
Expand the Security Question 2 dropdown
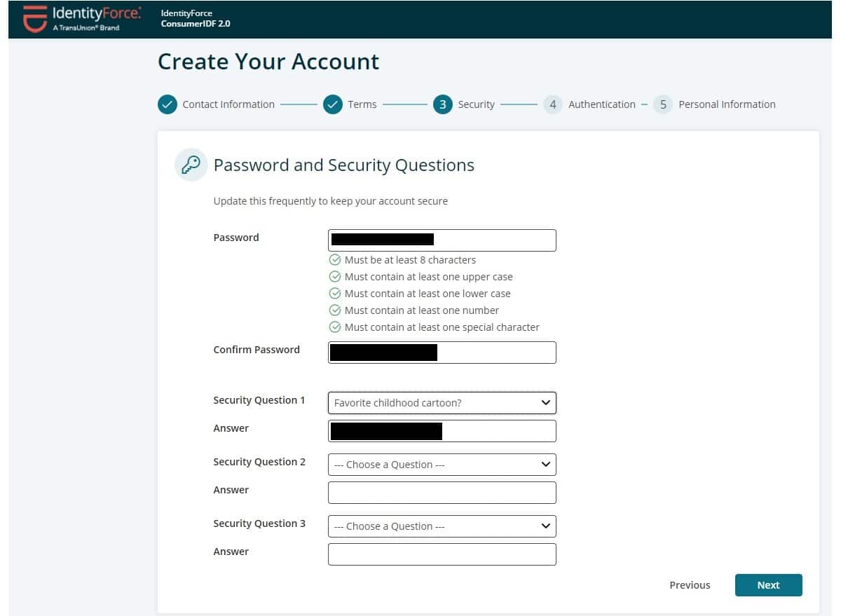coord(442,465)
